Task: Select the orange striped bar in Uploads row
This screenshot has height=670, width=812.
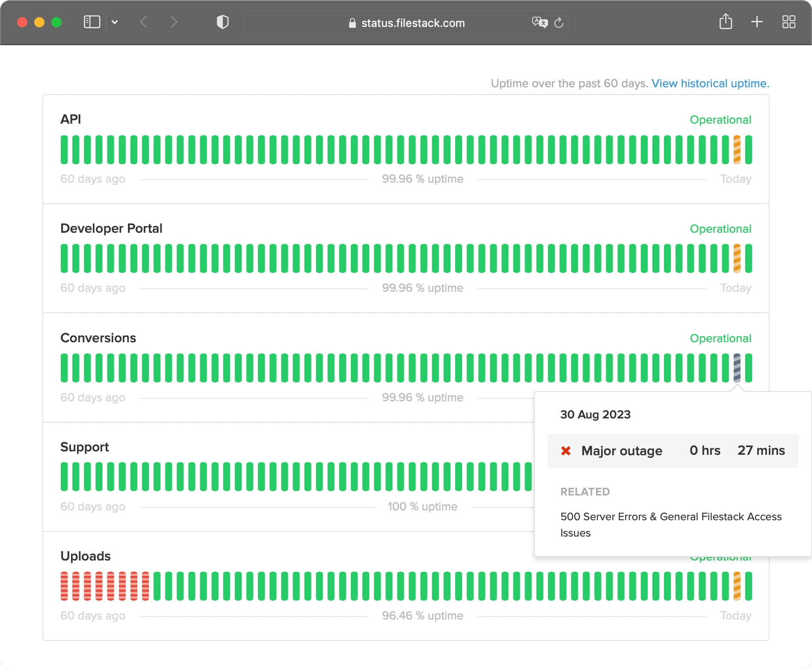Action: [x=737, y=586]
